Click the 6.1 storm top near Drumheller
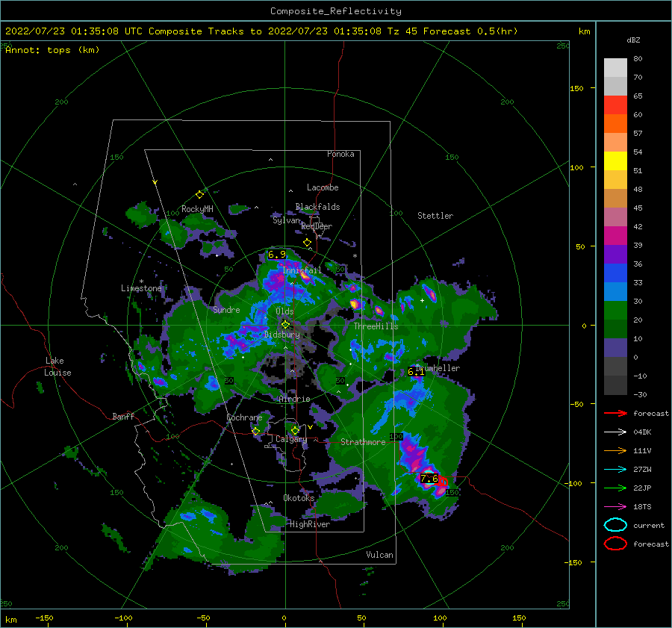The image size is (672, 628). [416, 372]
